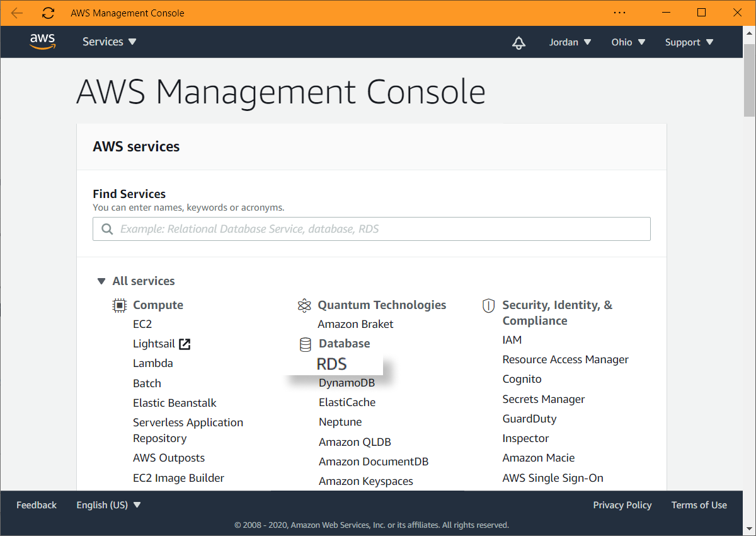This screenshot has width=756, height=536.
Task: Open EC2 Image Builder
Action: [x=178, y=478]
